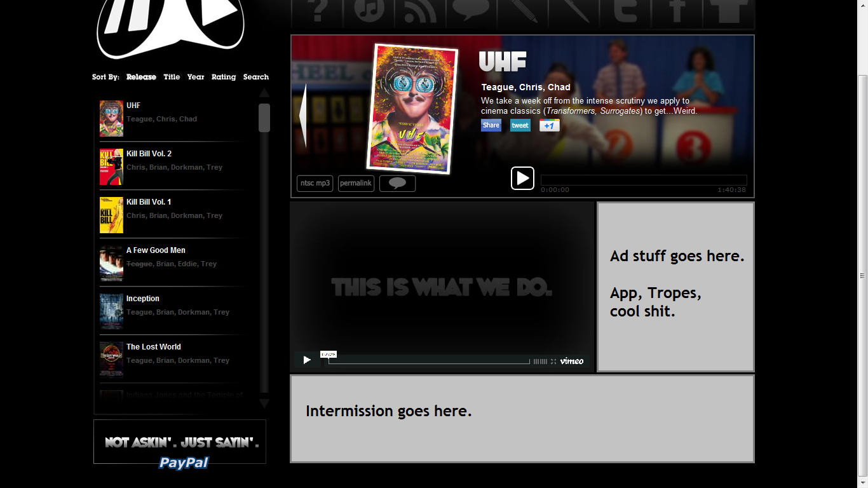Open the permalink button
This screenshot has height=488, width=868.
pos(356,184)
